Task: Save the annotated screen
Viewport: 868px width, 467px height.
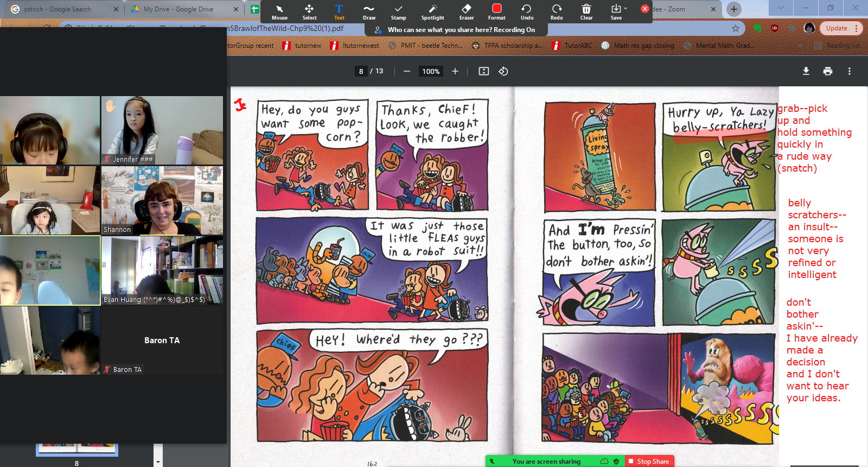Action: (x=616, y=12)
